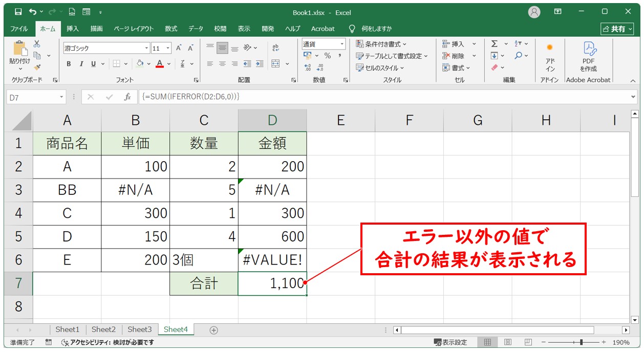Expand 条件付き書式 dropdown
The width and height of the screenshot is (644, 352).
[x=382, y=44]
